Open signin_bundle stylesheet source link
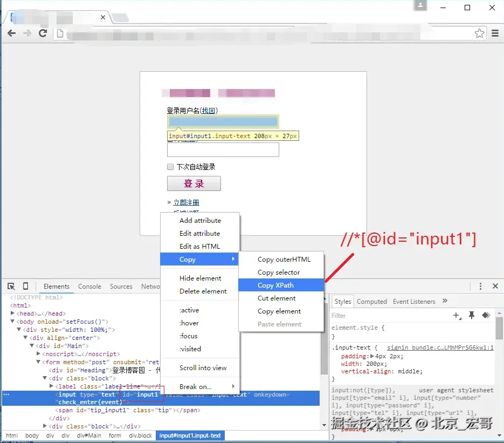The image size is (504, 443). tap(440, 347)
